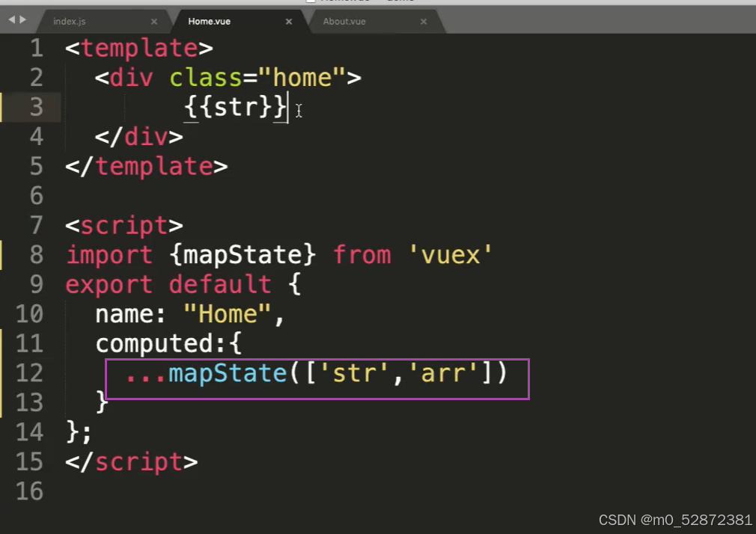The image size is (756, 534).
Task: Click line number 12 in gutter
Action: pos(29,373)
